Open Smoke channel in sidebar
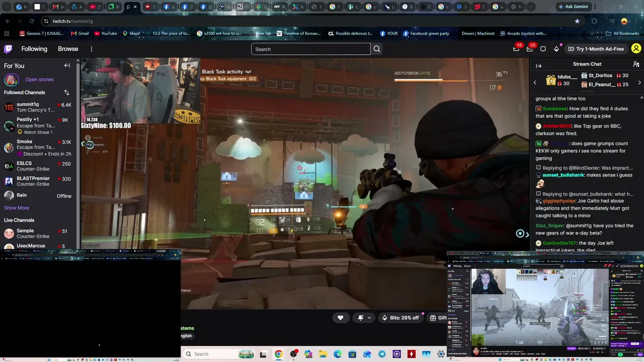 pos(38,148)
